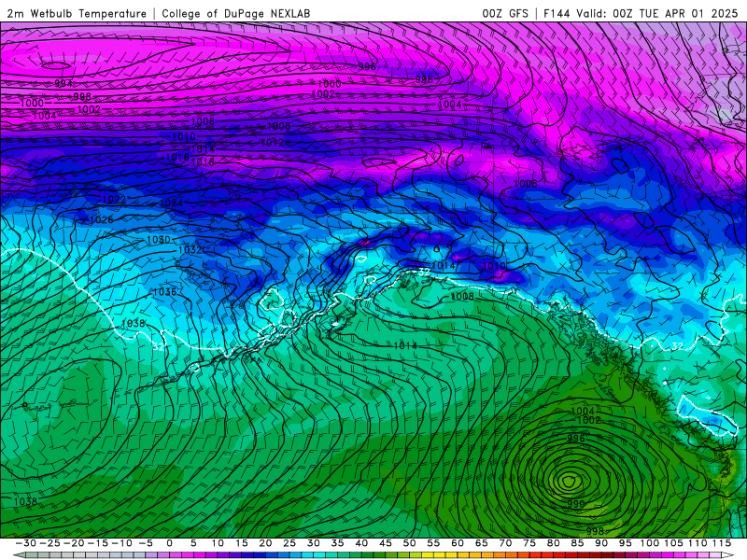Click the 60 label on the color scale

pyautogui.click(x=458, y=543)
